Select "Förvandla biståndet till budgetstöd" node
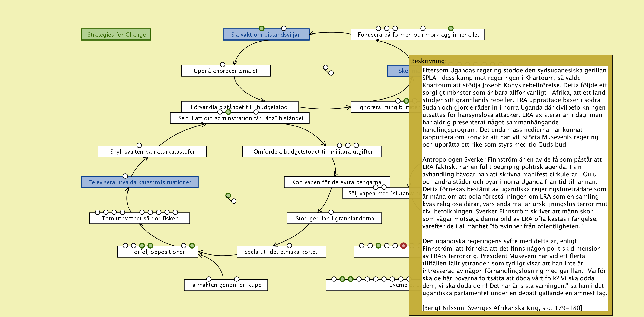The height and width of the screenshot is (317, 644). click(x=240, y=106)
